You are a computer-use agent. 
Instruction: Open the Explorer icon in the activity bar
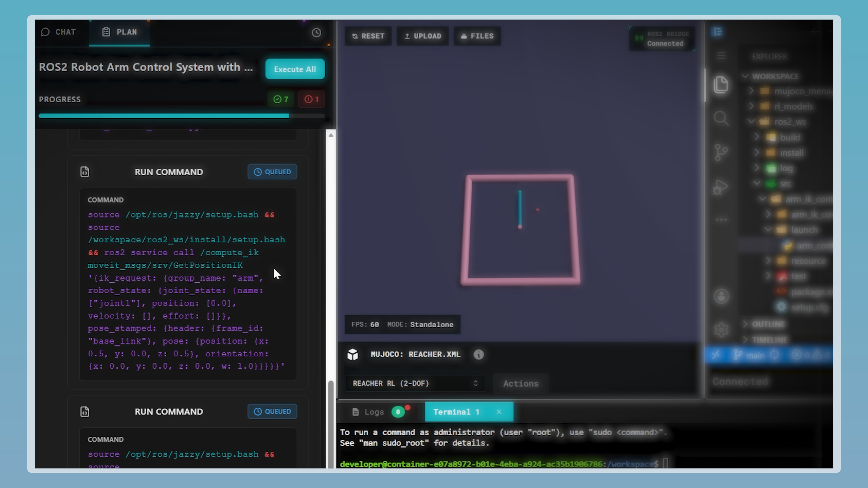coord(721,85)
